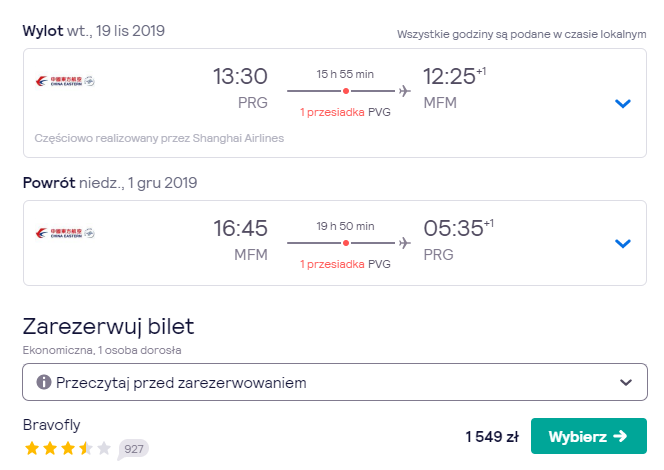
Task: Click China Eastern logo on outbound flight
Action: point(65,81)
